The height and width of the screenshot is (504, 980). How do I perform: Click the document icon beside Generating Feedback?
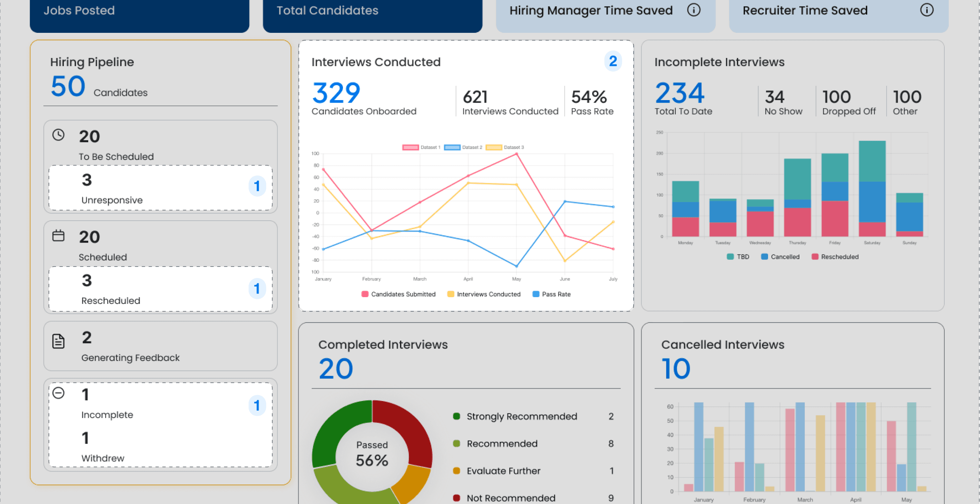tap(58, 341)
